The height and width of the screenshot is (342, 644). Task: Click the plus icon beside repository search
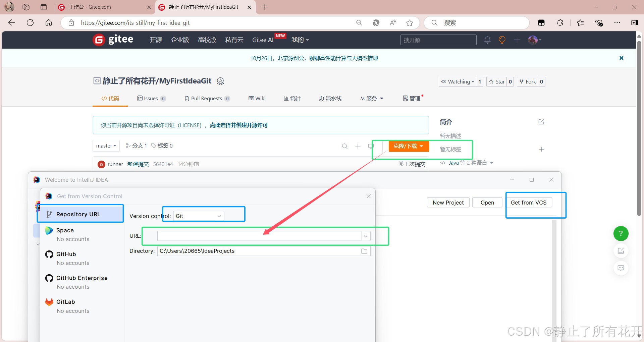point(358,146)
